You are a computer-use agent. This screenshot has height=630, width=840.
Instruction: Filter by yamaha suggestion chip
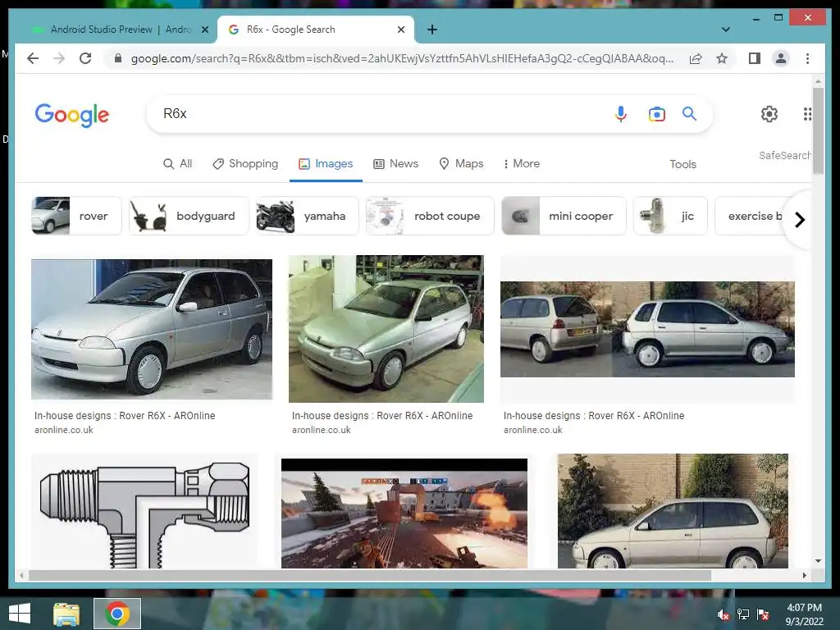307,216
